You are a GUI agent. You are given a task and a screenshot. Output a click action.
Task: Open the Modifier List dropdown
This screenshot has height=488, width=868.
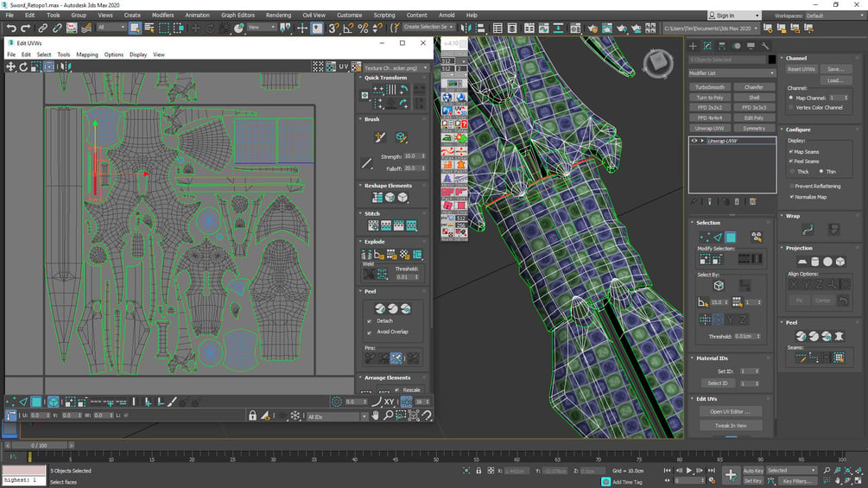[732, 73]
